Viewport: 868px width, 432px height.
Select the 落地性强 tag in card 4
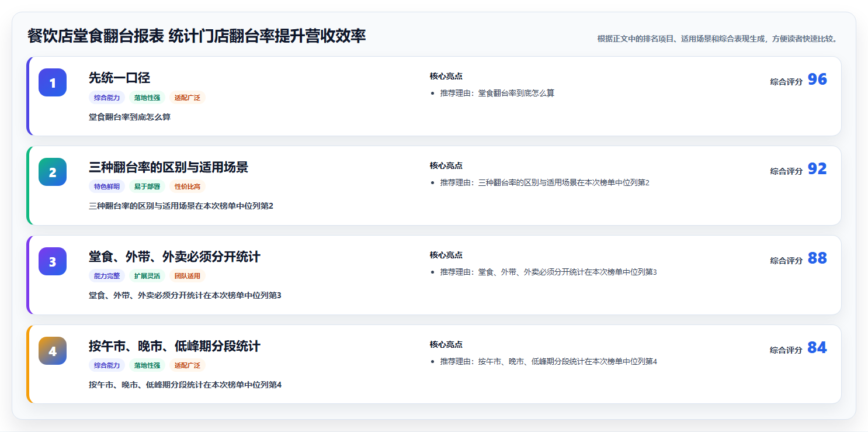147,365
